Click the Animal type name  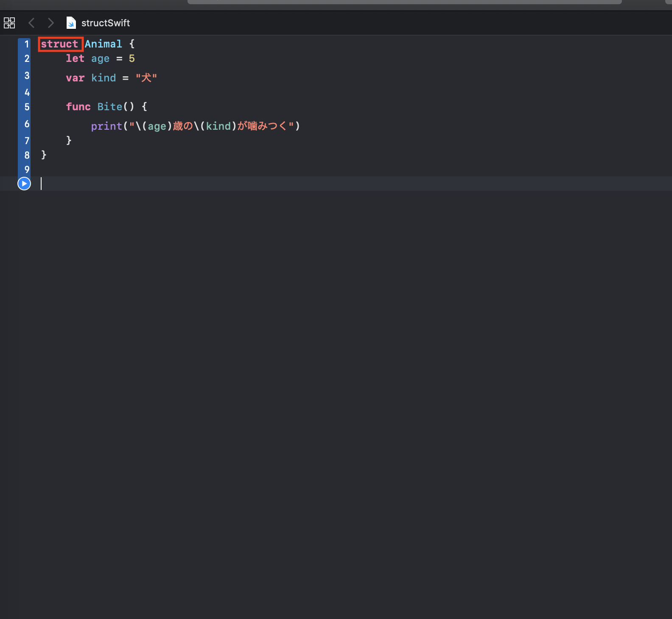(104, 44)
